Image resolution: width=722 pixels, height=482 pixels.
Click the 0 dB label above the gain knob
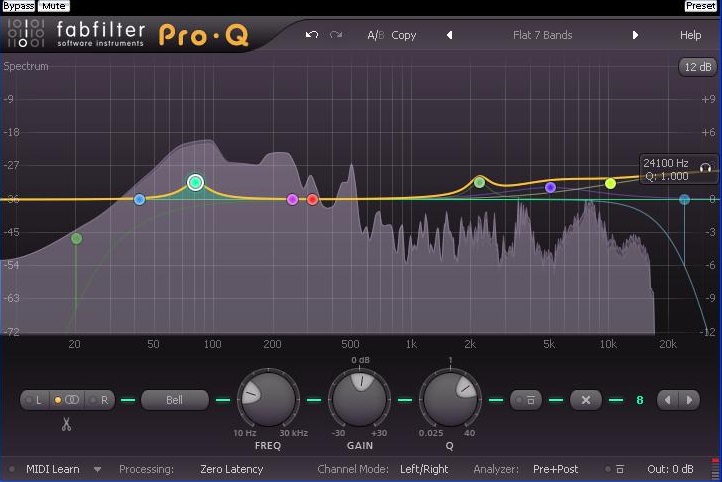pyautogui.click(x=361, y=360)
